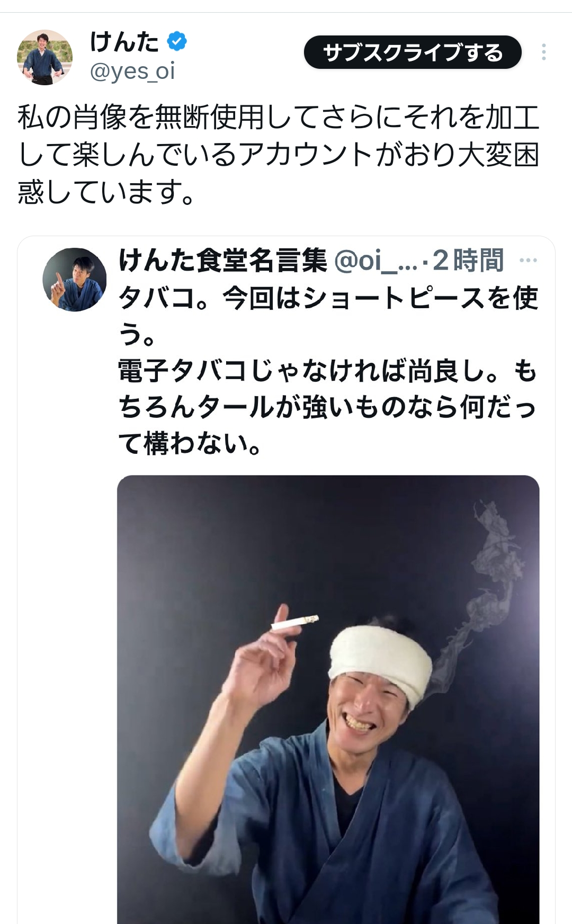Click the 2時間 timestamp on quoted tweet
572x924 pixels.
(x=468, y=261)
